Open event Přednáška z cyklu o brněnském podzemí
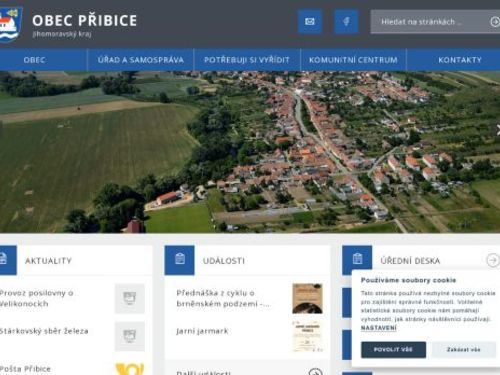Screen dimensions: 500x375 (x=223, y=298)
